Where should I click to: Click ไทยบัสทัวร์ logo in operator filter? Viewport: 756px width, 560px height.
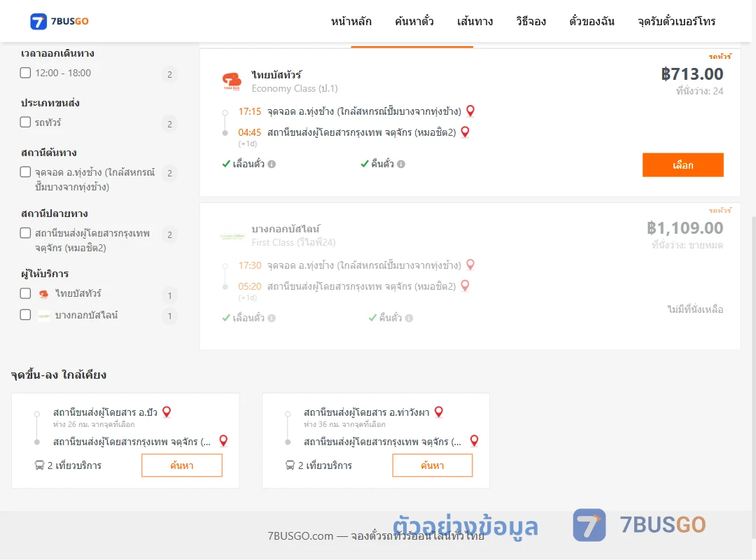click(x=44, y=294)
